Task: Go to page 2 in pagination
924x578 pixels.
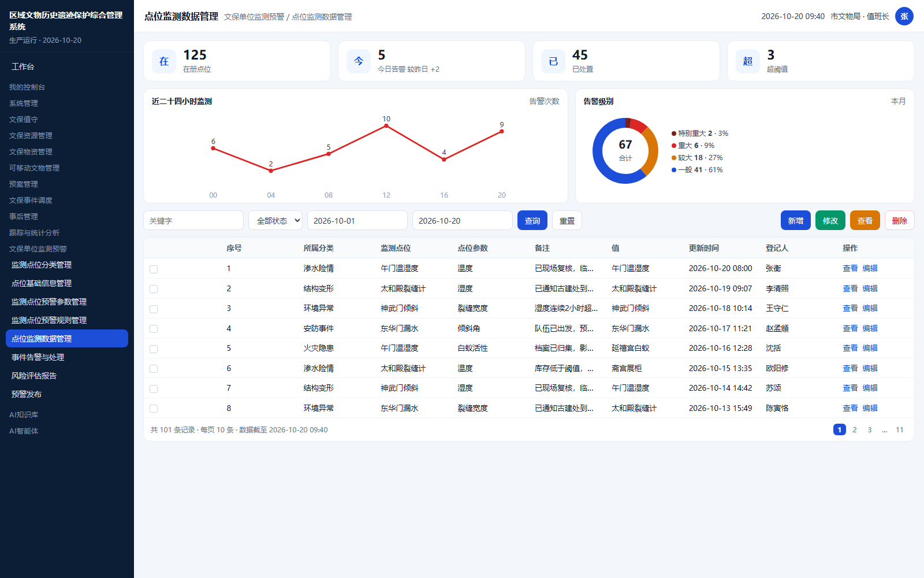Action: (855, 429)
